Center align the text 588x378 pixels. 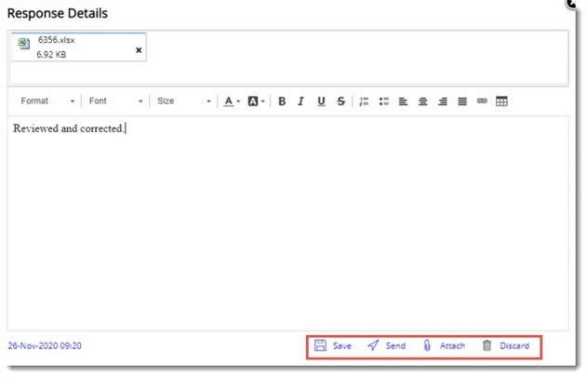423,101
